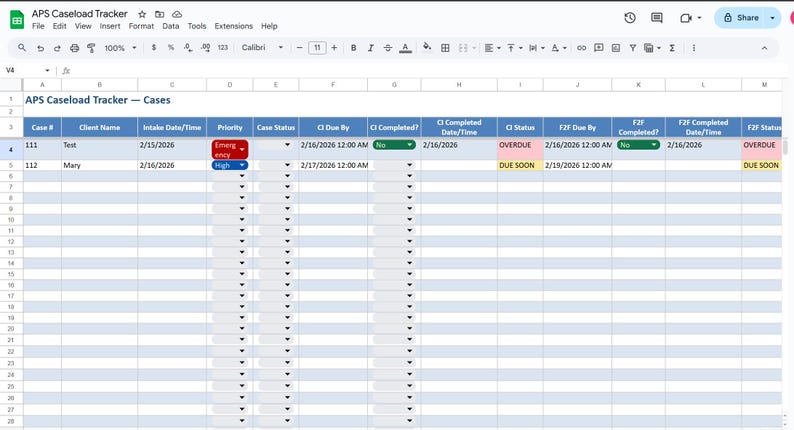This screenshot has width=794, height=430.
Task: Open the three-dot more options menu
Action: point(694,48)
